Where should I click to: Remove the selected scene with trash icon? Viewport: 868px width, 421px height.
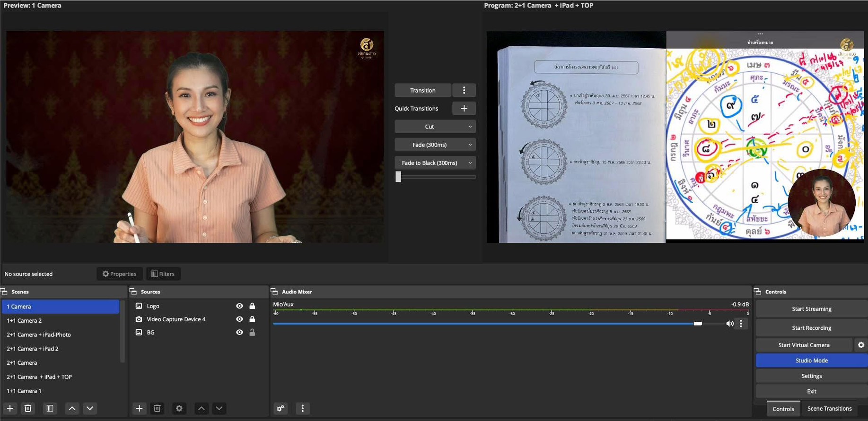click(28, 408)
